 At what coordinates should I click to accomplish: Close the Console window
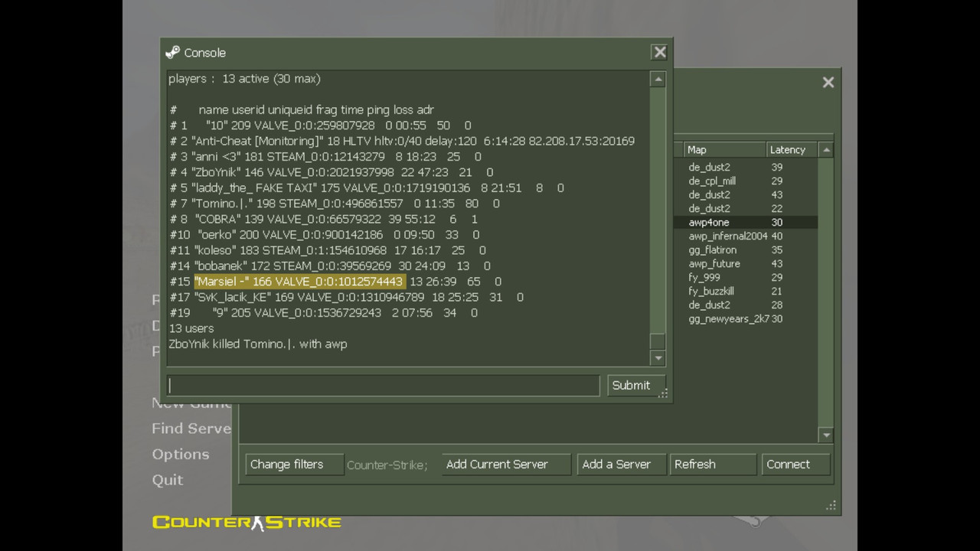659,52
